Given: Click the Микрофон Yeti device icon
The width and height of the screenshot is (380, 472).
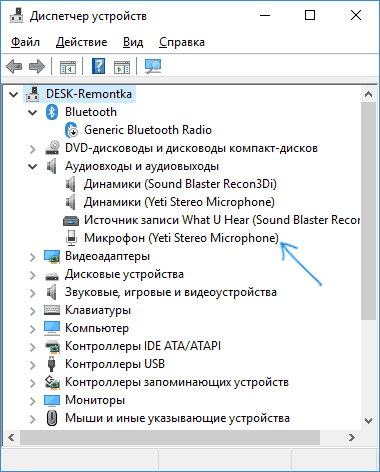Looking at the screenshot, I should (71, 238).
